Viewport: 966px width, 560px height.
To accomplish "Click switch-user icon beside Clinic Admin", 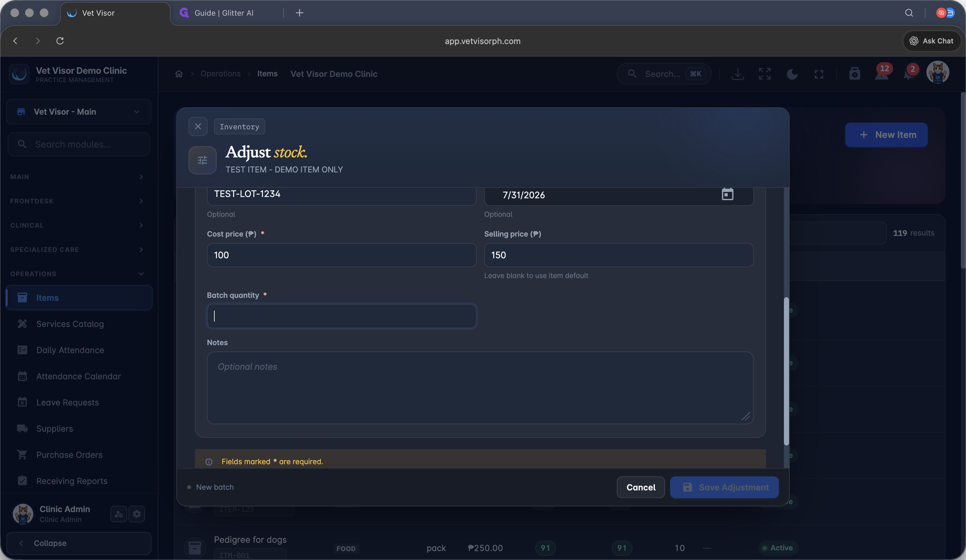I will click(x=119, y=514).
